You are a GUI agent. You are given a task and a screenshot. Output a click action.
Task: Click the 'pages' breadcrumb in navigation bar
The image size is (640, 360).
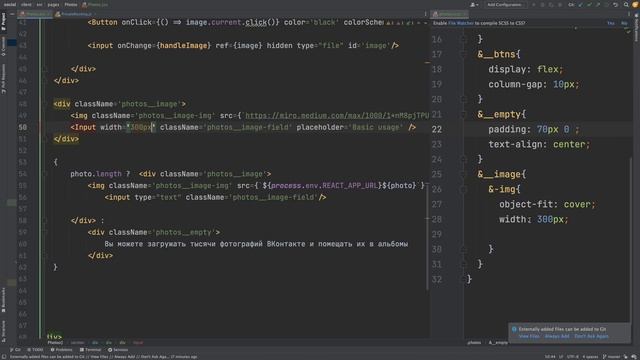pyautogui.click(x=53, y=4)
